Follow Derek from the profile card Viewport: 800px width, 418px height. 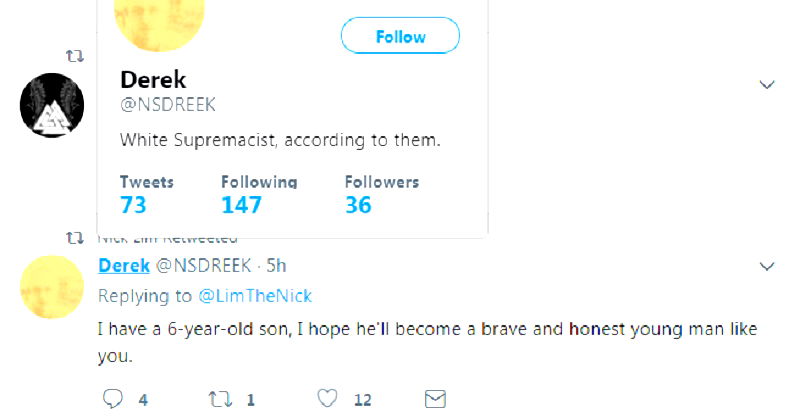[x=400, y=37]
